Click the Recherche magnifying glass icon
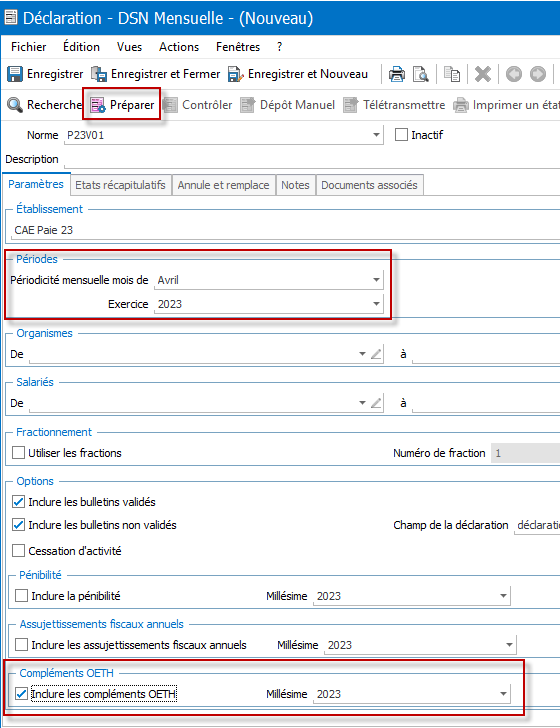560x728 pixels. 15,105
